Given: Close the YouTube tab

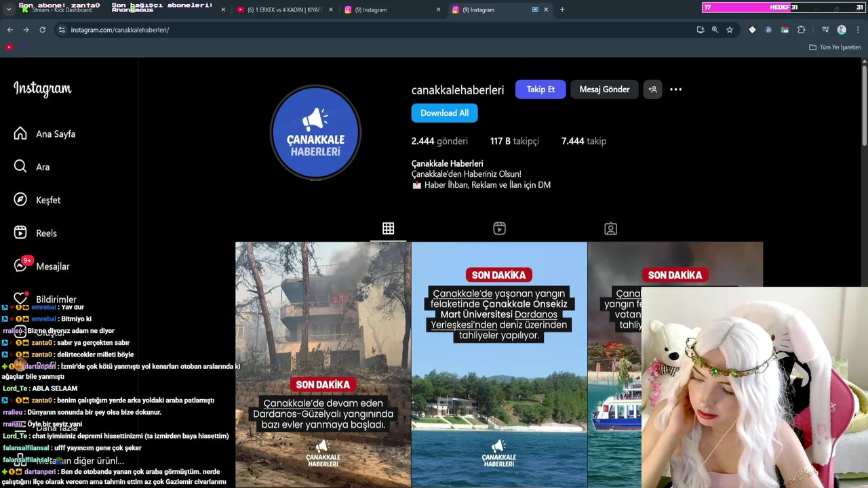Looking at the screenshot, I should [330, 9].
